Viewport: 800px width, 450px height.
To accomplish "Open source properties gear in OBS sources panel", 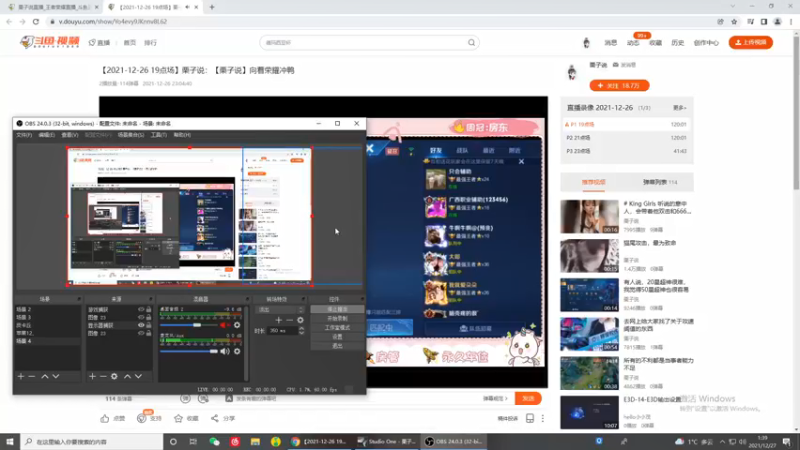I will pos(114,376).
